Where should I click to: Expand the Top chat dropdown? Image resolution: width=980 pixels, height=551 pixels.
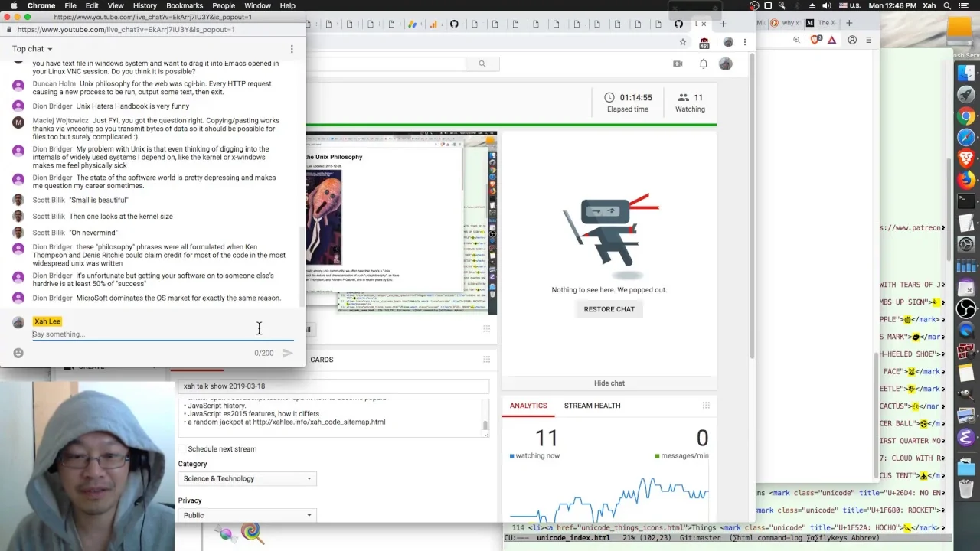click(x=32, y=49)
